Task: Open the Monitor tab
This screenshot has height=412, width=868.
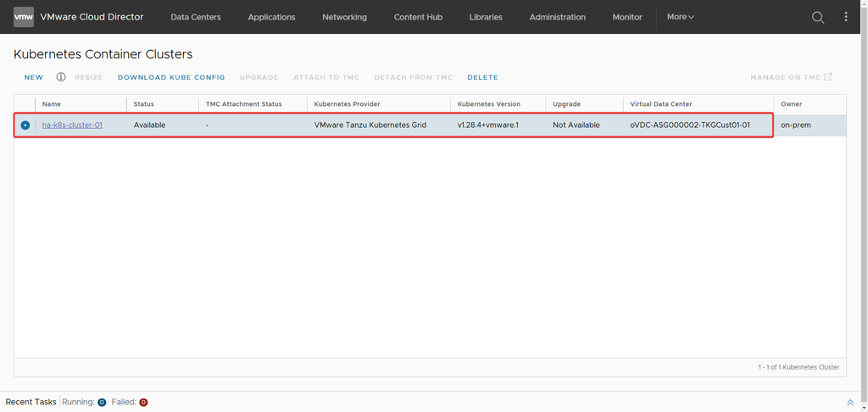Action: click(x=627, y=17)
